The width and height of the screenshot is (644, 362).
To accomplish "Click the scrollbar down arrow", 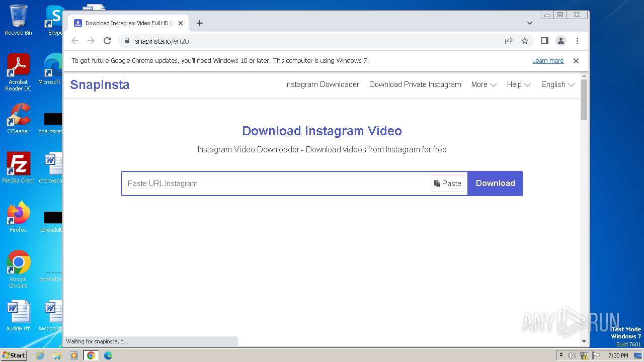I will (584, 341).
